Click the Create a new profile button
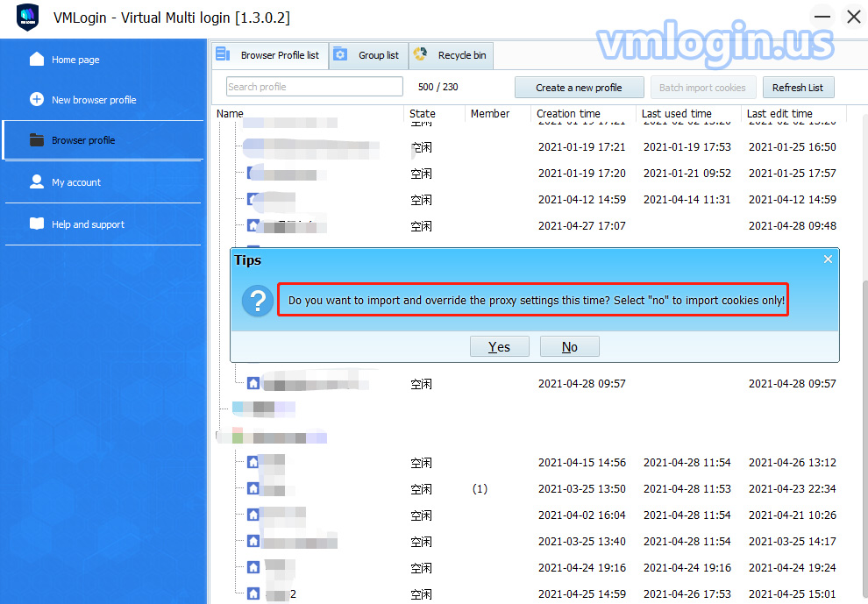This screenshot has height=604, width=868. (579, 88)
